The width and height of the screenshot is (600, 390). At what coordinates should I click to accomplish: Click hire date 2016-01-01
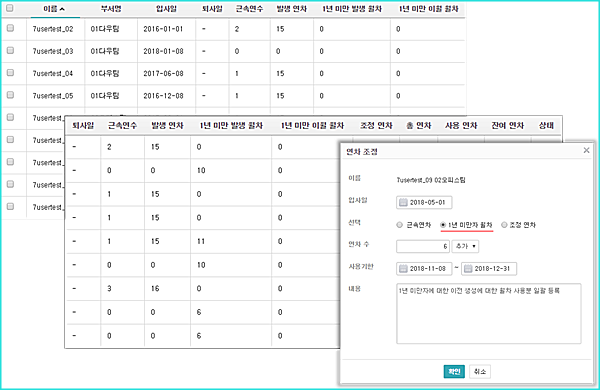click(163, 29)
